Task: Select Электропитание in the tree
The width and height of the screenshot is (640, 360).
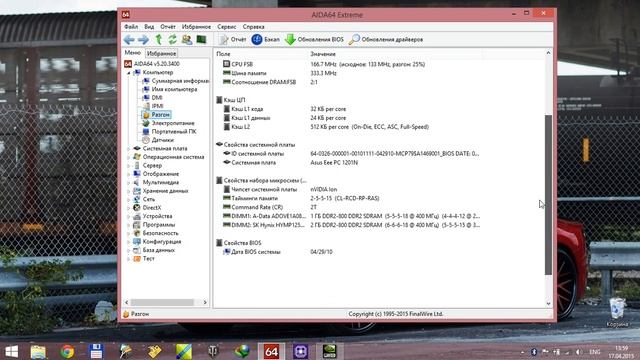Action: coord(168,123)
